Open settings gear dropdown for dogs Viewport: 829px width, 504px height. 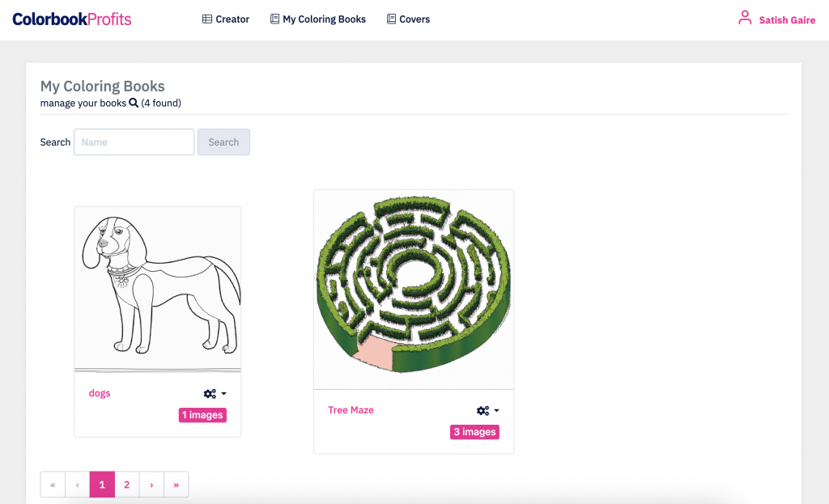[x=215, y=394]
